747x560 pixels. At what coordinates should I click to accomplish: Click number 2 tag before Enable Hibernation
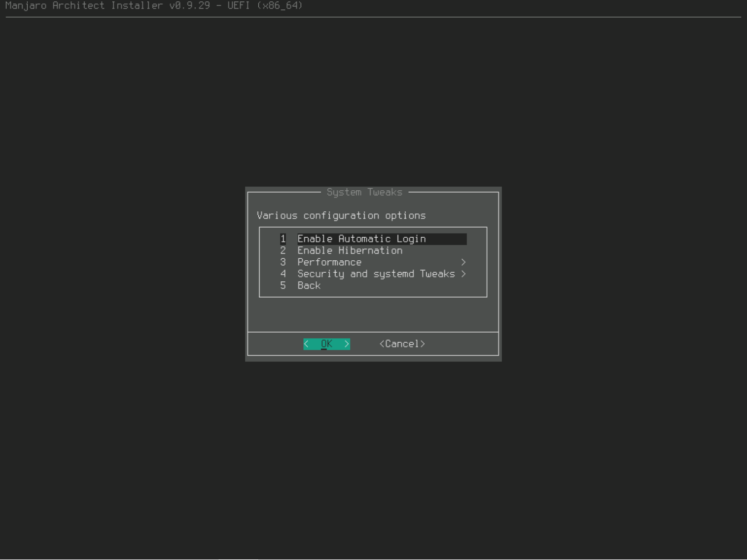pyautogui.click(x=283, y=251)
